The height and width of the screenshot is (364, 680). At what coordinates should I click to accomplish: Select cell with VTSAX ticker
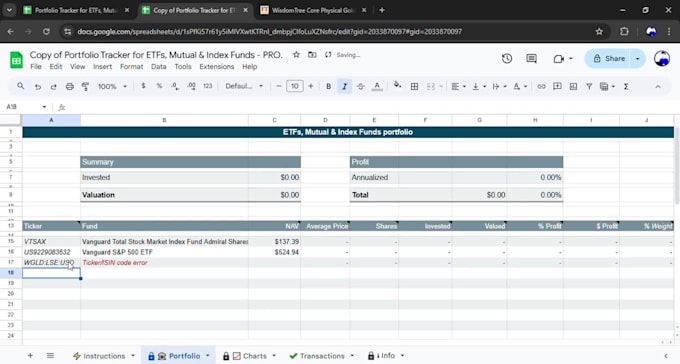coord(51,241)
